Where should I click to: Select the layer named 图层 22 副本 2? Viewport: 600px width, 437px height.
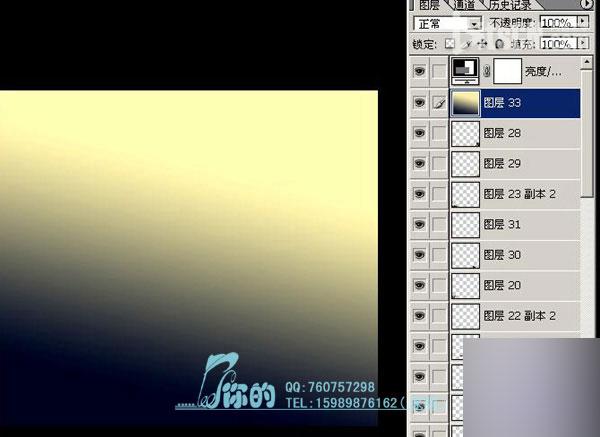click(520, 316)
